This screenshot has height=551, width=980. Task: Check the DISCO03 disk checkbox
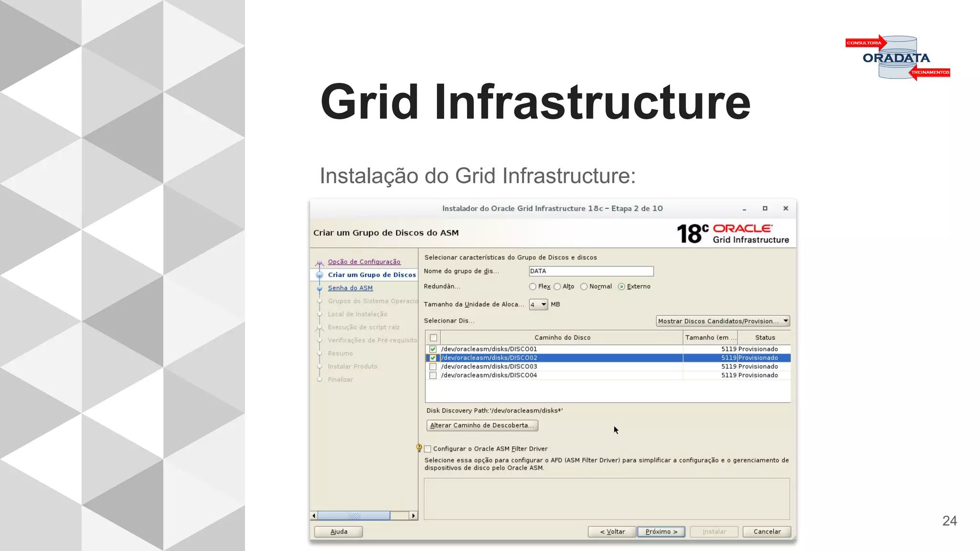coord(433,367)
